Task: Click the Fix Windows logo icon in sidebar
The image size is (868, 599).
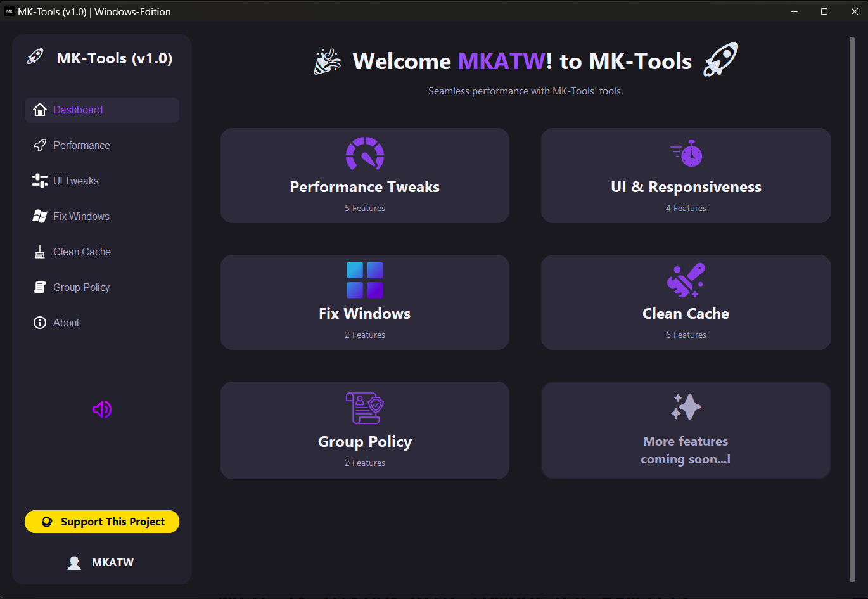Action: (x=39, y=216)
